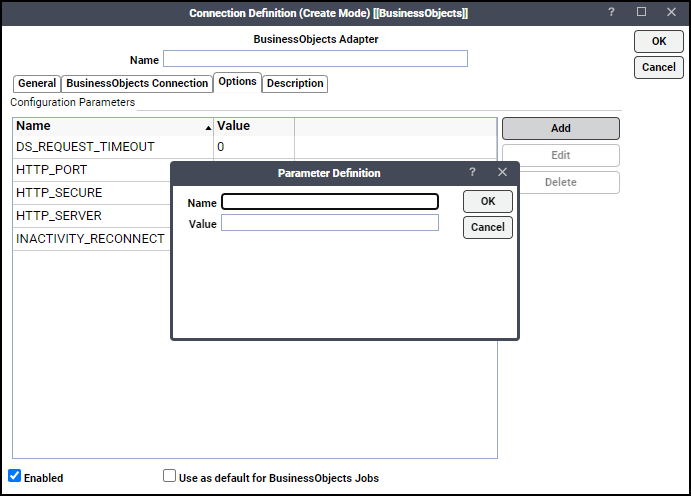Viewport: 691px width, 496px height.
Task: Toggle the Enabled checkbox
Action: pyautogui.click(x=15, y=476)
